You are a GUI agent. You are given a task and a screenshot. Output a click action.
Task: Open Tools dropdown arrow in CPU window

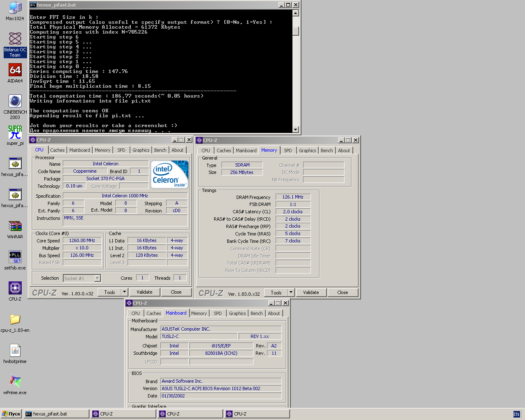click(x=125, y=292)
